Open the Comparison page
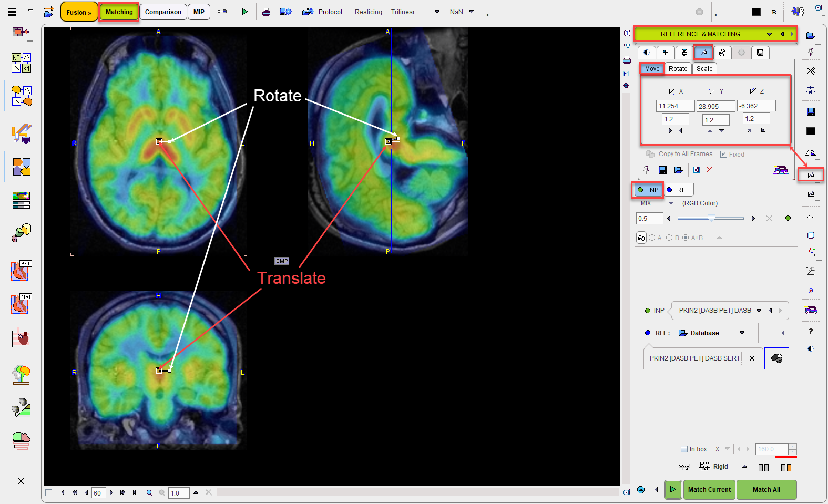This screenshot has width=828, height=504. click(x=163, y=12)
